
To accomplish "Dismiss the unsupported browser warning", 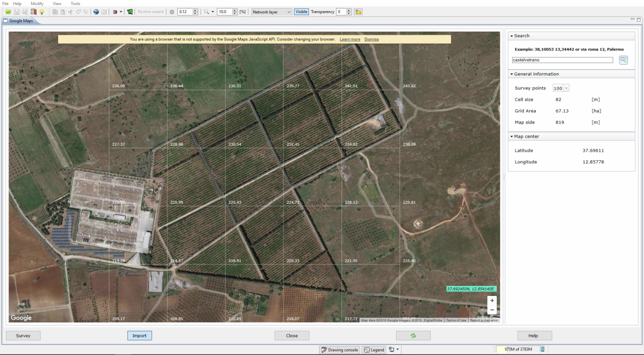I will pos(372,39).
